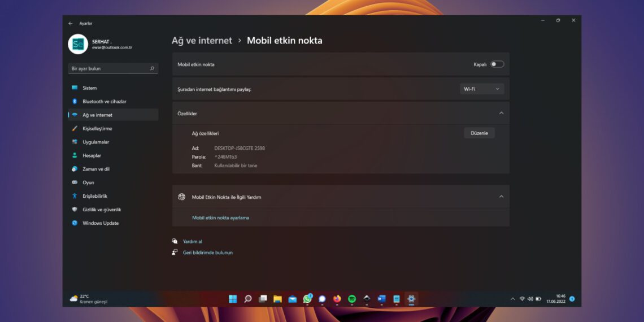Open Uygulamalar settings category
Screen dimensions: 644x322
[x=113, y=142]
